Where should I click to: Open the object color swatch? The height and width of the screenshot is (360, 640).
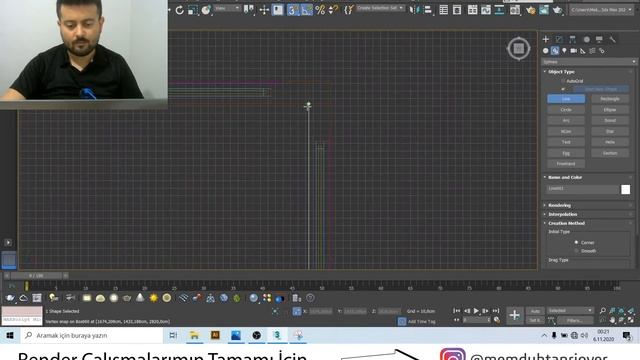tap(625, 189)
